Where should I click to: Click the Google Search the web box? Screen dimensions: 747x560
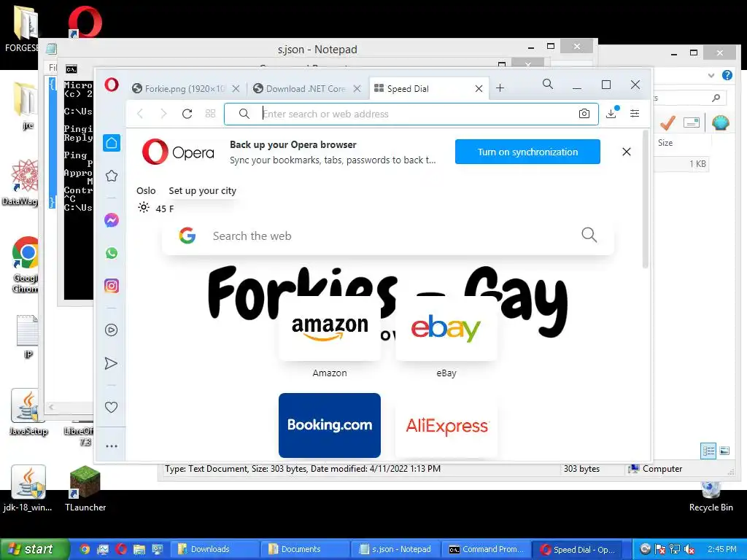[388, 236]
